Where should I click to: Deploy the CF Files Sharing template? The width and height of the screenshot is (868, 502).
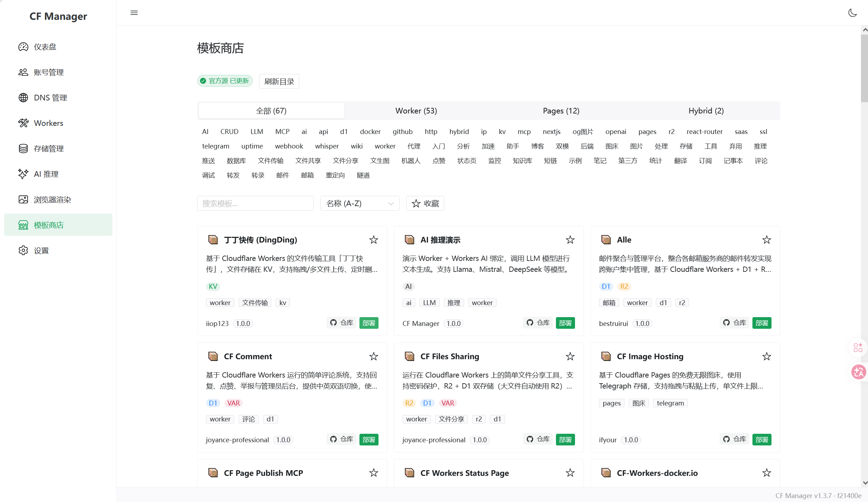[565, 439]
